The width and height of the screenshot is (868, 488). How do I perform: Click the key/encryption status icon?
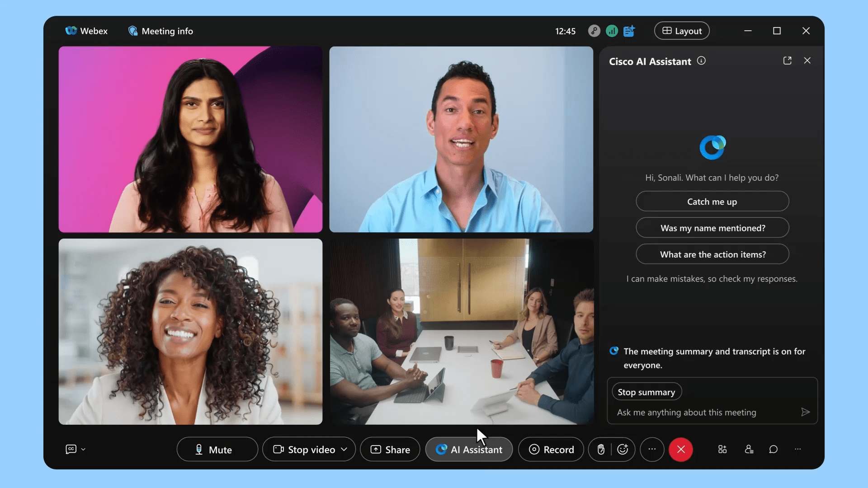(x=594, y=31)
